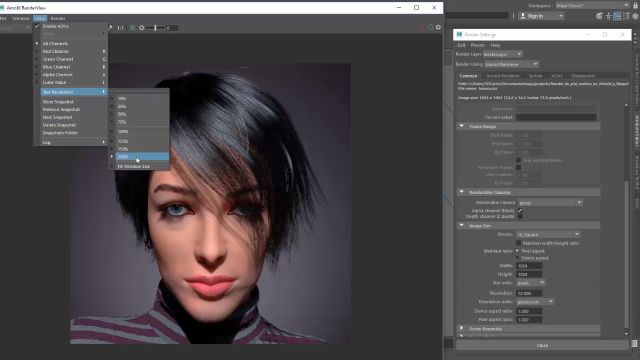Toggle the Alpha channel (Mask) checkbox
The image size is (640, 360).
[x=520, y=211]
